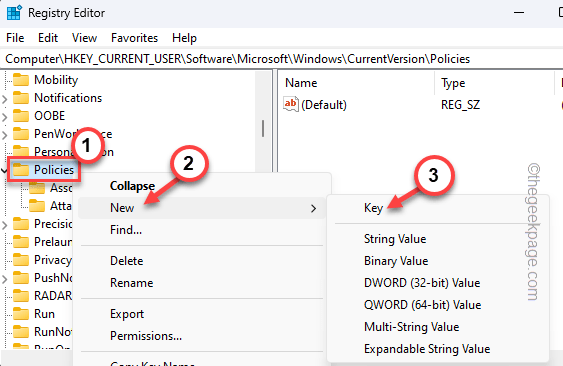Select QWORD (64-bit) Value

(x=438, y=305)
